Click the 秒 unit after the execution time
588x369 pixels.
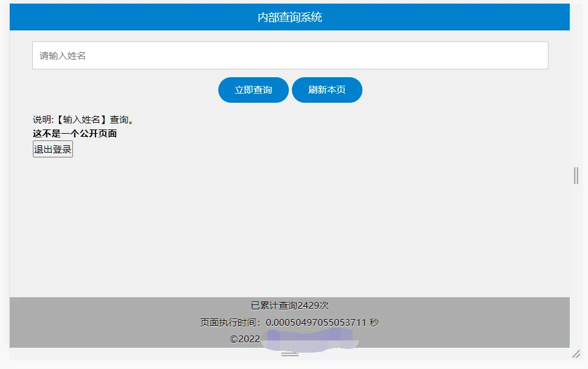(374, 322)
